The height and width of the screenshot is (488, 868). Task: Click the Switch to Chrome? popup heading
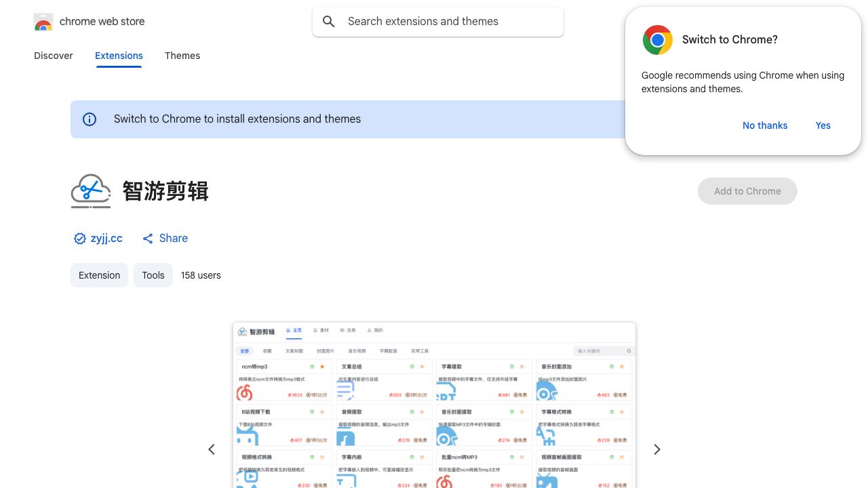tap(730, 40)
